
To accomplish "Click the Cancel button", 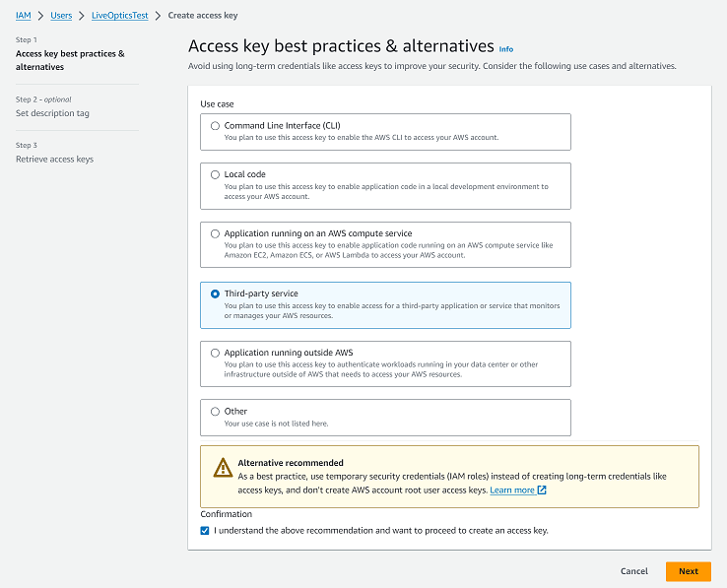I will tap(634, 571).
